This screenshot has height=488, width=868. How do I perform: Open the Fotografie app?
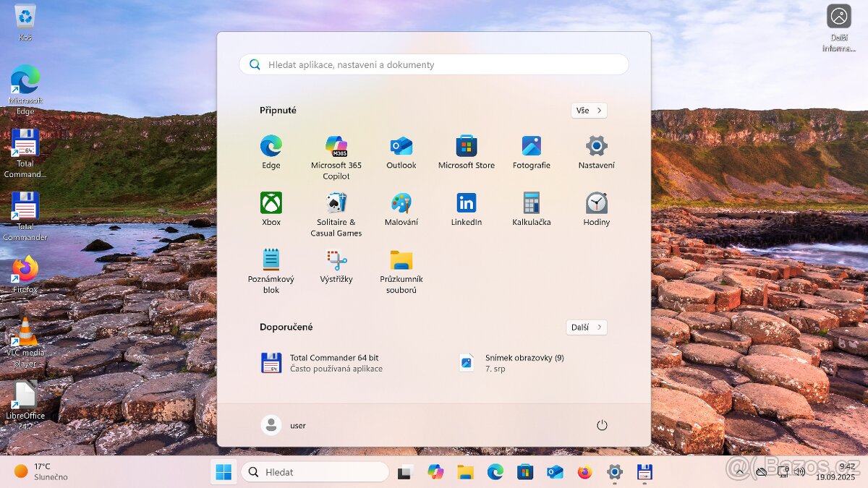[x=532, y=147]
